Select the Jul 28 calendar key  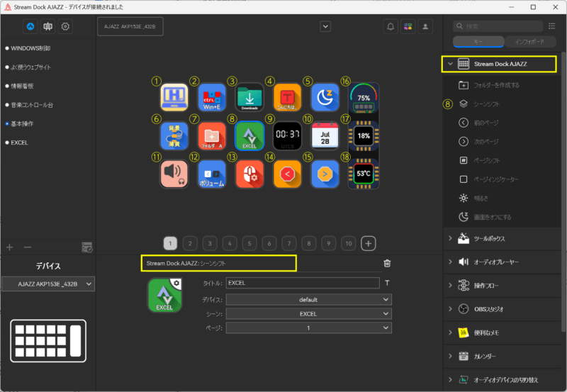(x=325, y=135)
